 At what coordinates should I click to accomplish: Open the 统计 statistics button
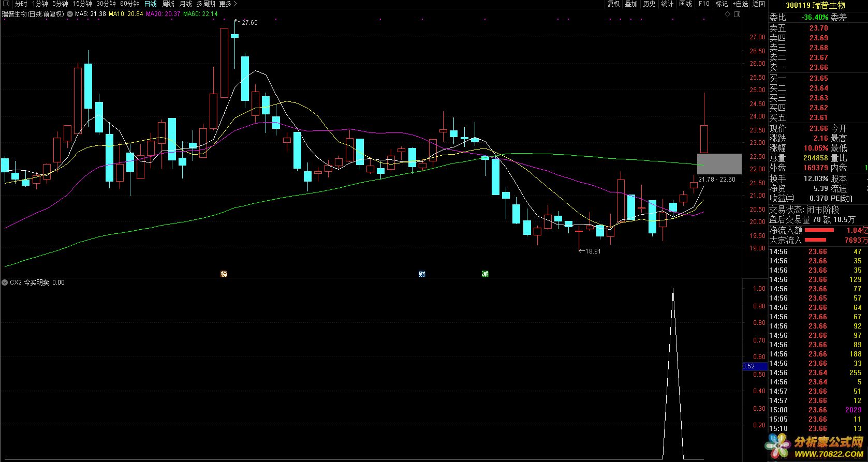click(x=667, y=4)
